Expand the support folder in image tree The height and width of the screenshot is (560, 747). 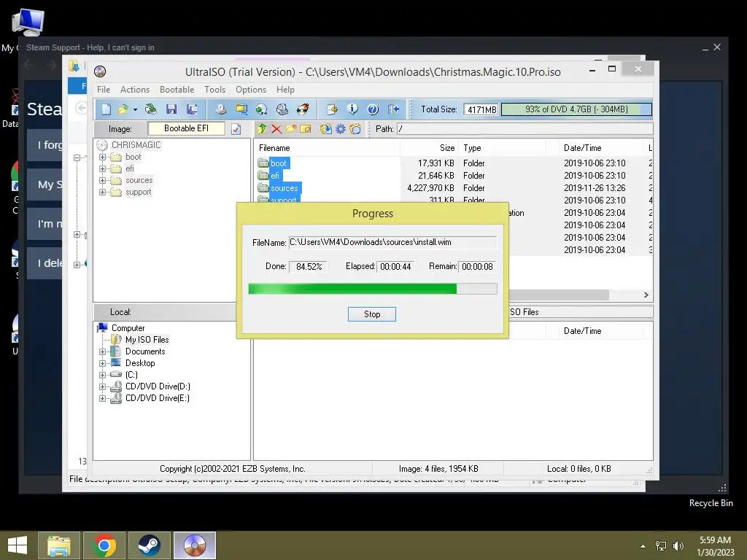pos(102,192)
